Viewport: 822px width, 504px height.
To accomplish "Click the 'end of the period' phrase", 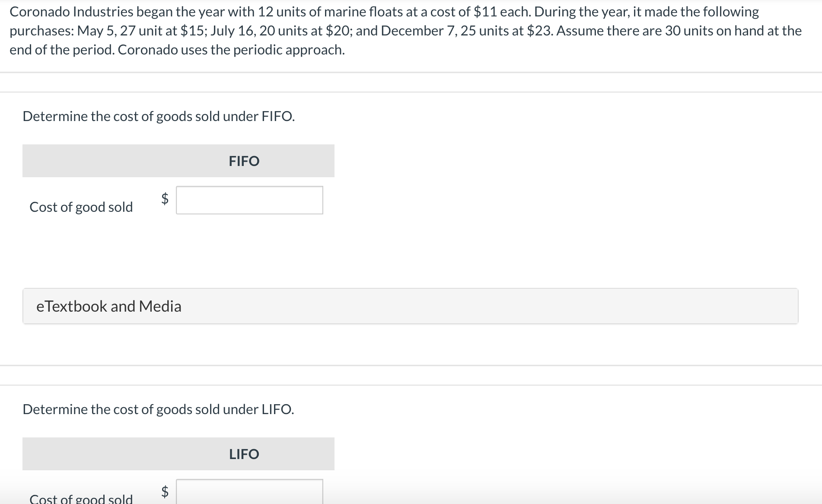I will click(x=62, y=50).
